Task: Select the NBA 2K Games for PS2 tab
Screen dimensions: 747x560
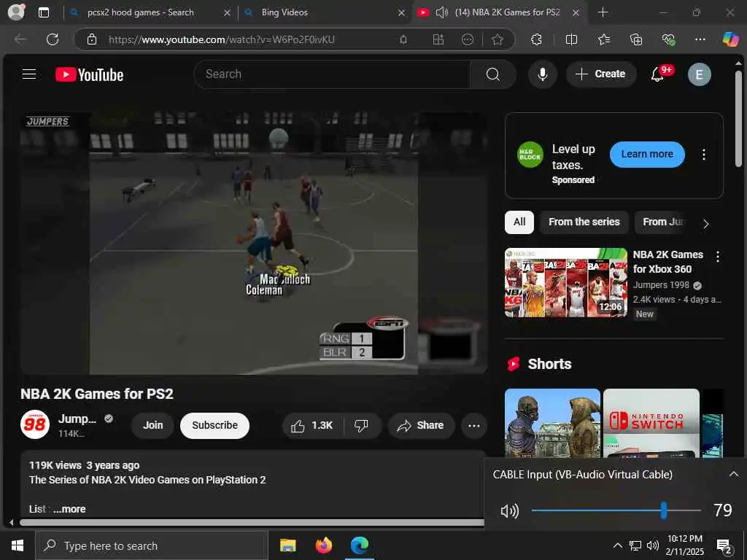Action: tap(498, 12)
